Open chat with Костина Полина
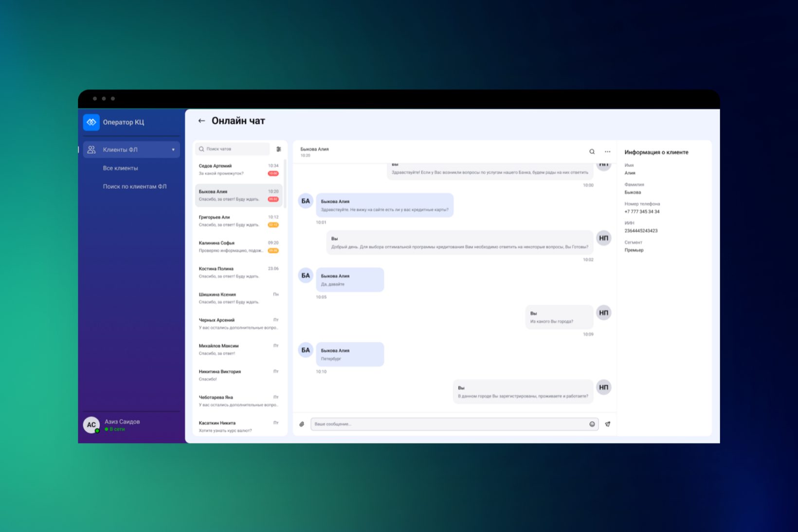The height and width of the screenshot is (532, 798). (x=238, y=273)
